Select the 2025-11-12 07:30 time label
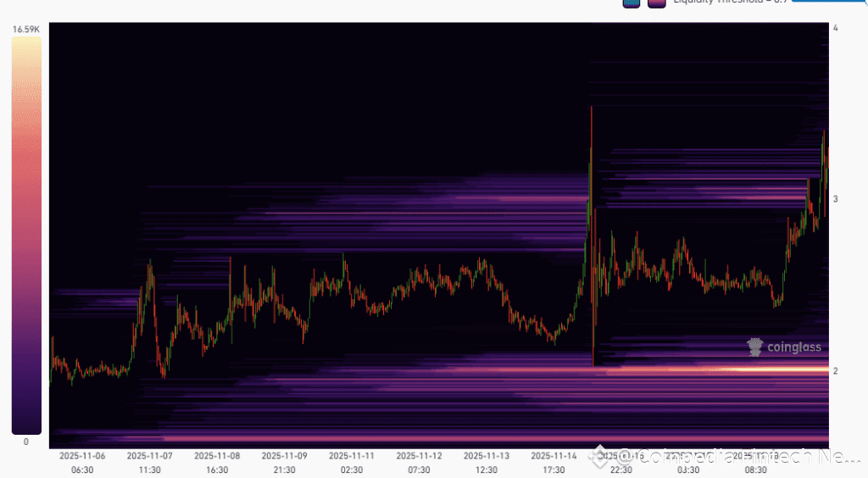Viewport: 868px width, 478px height. (419, 463)
